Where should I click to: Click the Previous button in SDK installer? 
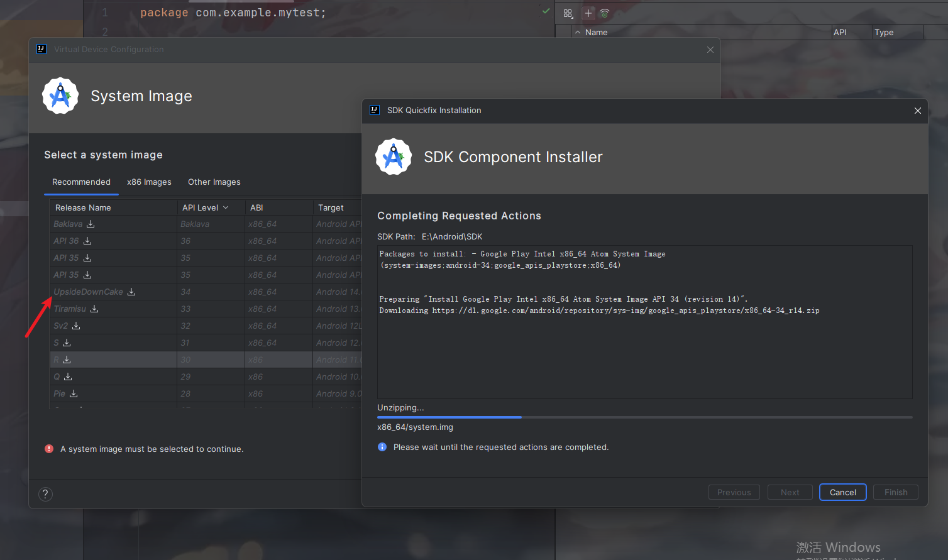point(734,492)
